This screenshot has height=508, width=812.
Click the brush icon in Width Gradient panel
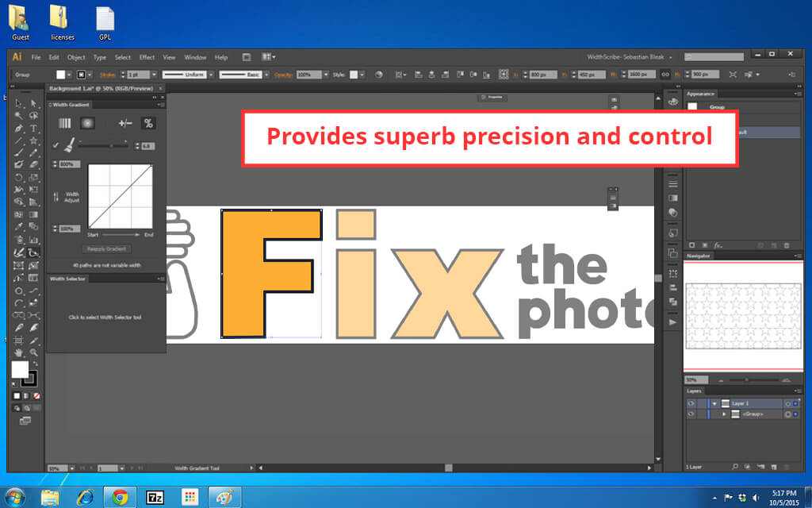[70, 145]
